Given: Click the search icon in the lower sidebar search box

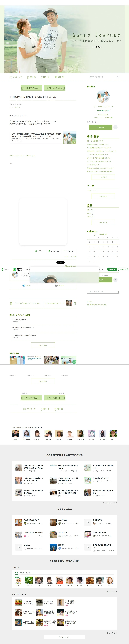Looking at the screenshot, I should pyautogui.click(x=118, y=292).
